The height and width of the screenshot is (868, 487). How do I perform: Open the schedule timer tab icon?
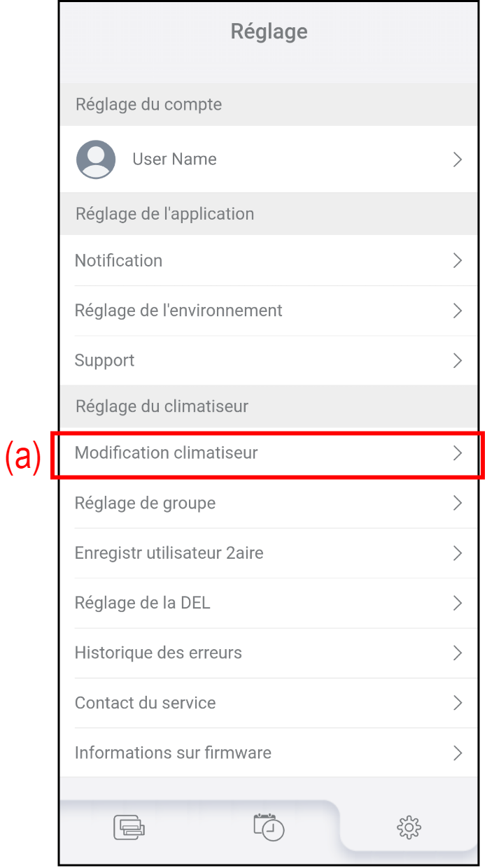(269, 826)
